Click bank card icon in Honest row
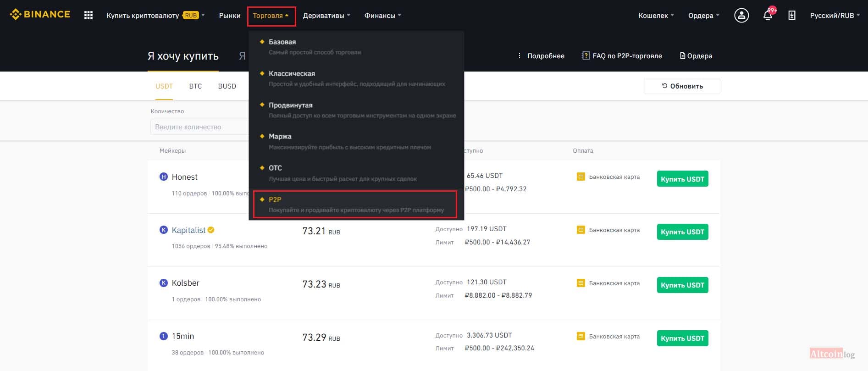 coord(581,177)
